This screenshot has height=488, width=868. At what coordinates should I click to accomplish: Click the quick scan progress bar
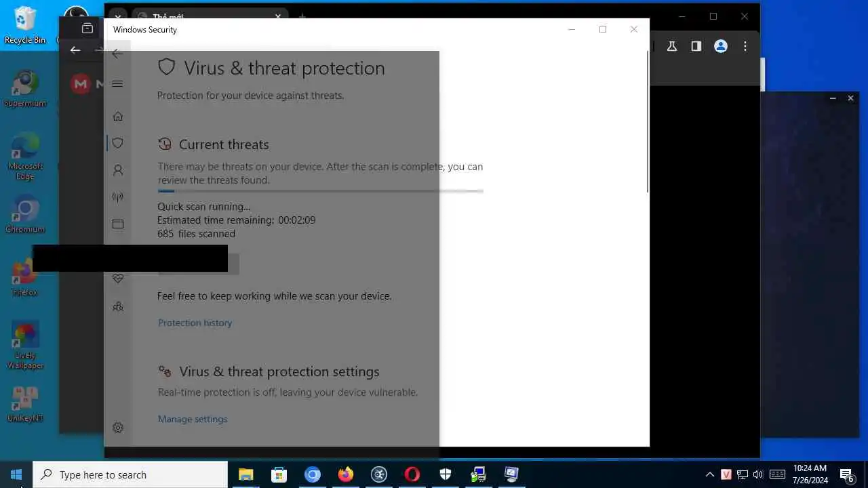[x=320, y=191]
